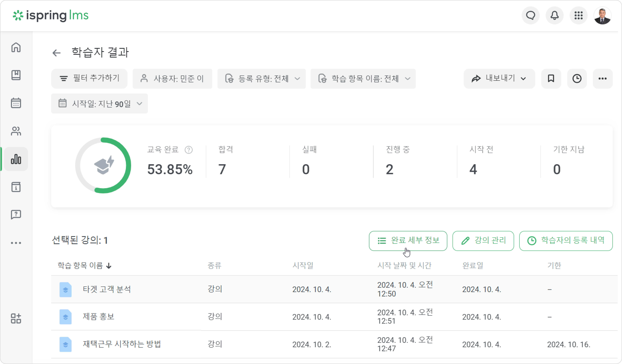Screen dimensions: 622x364
Task: Open the calendar icon in sidebar
Action: click(16, 103)
